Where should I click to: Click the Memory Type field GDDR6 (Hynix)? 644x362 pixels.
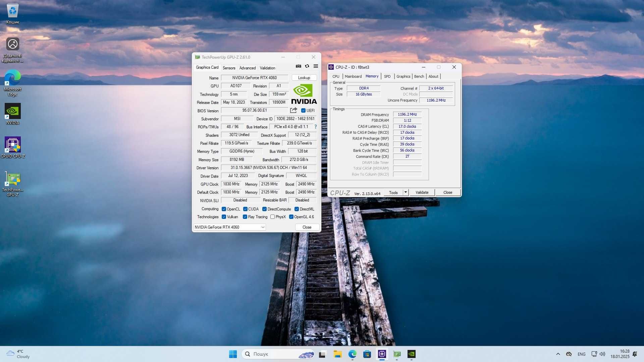pos(242,151)
